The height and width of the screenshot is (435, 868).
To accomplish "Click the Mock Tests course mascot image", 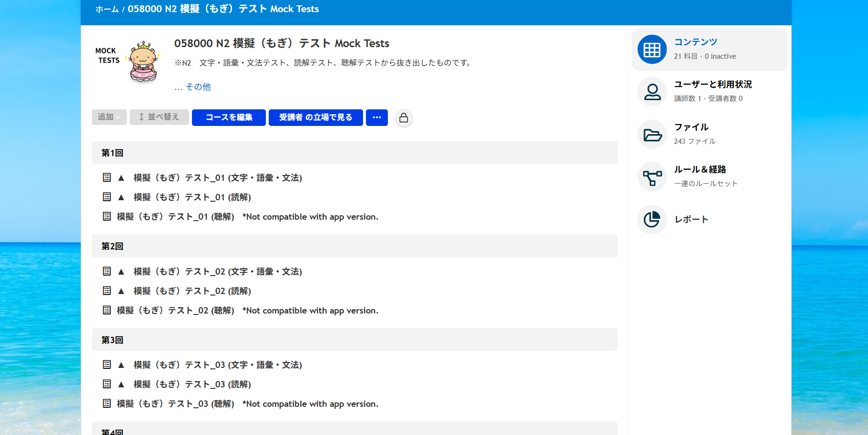I will (x=143, y=62).
